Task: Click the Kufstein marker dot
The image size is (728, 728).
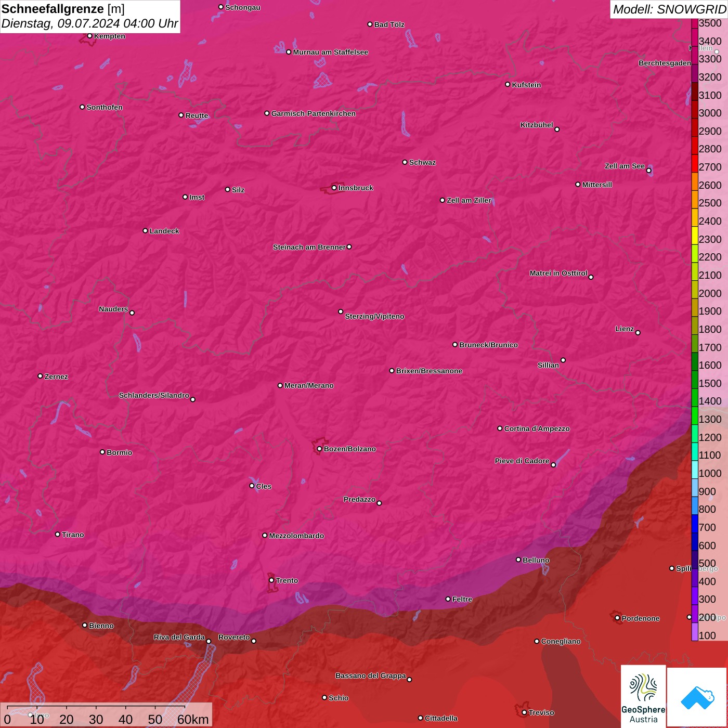Action: pos(508,84)
